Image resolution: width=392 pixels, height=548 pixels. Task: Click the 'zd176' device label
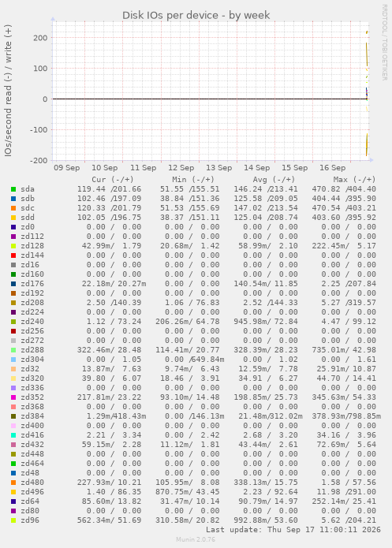coord(32,283)
